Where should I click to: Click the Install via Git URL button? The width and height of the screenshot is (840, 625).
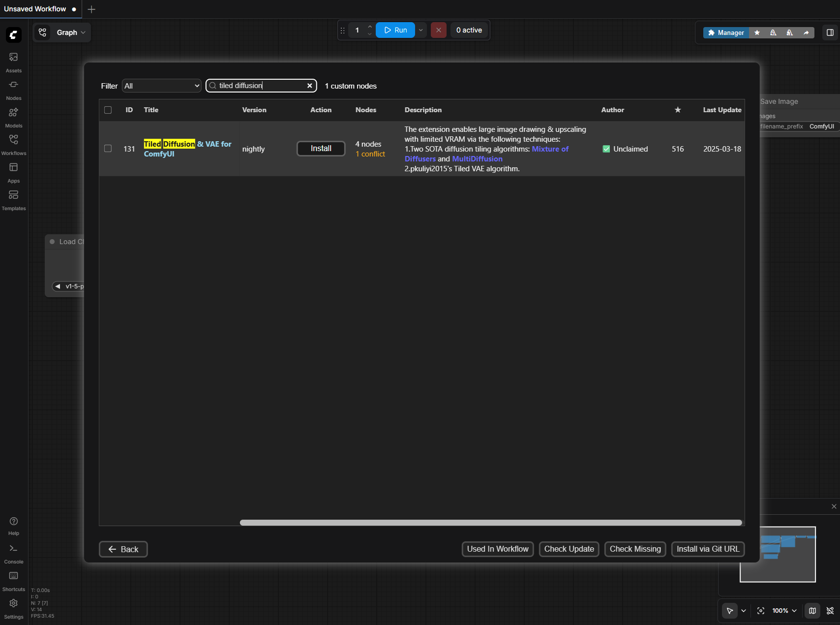tap(707, 549)
